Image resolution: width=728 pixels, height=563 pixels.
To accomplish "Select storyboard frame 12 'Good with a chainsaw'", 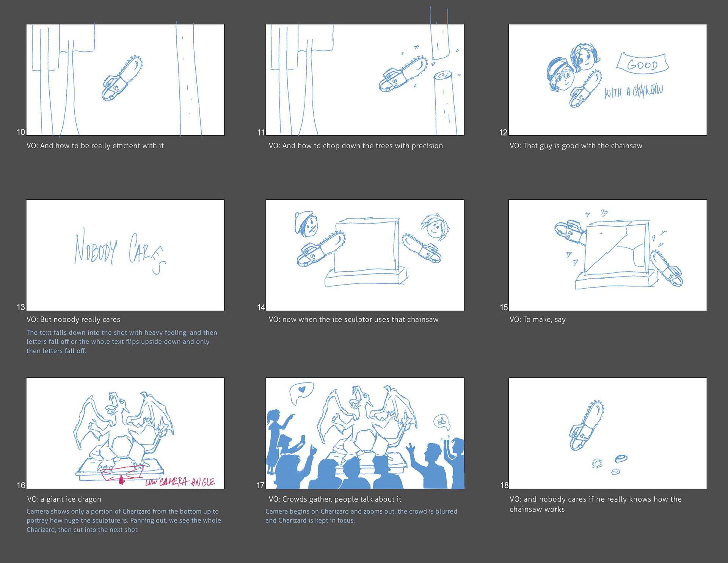I will click(x=607, y=80).
